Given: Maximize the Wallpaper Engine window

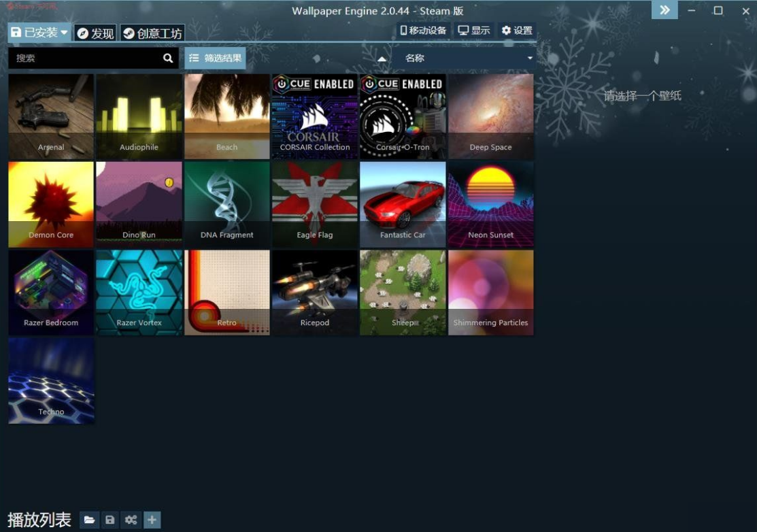Looking at the screenshot, I should 718,10.
